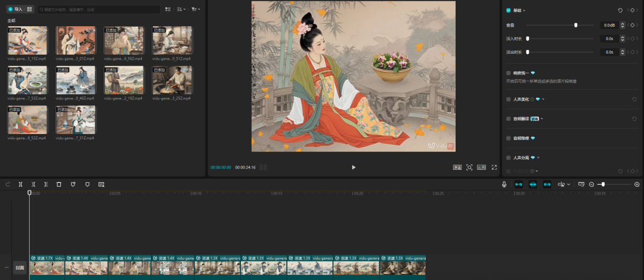Enable the 音频翻译 checkbox
This screenshot has width=644, height=280.
click(x=509, y=119)
